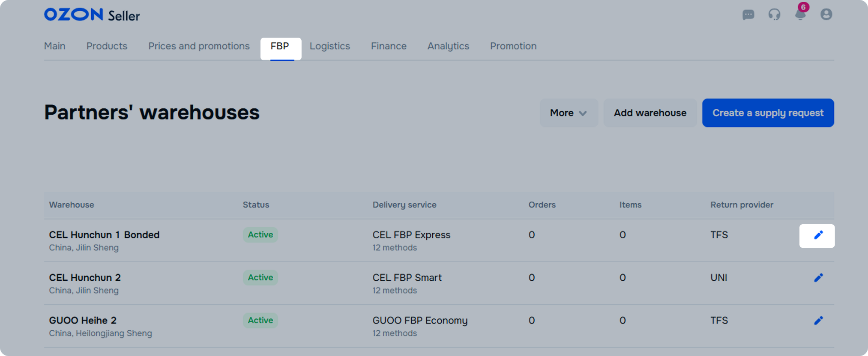
Task: Switch to the FBP tab
Action: pos(280,46)
